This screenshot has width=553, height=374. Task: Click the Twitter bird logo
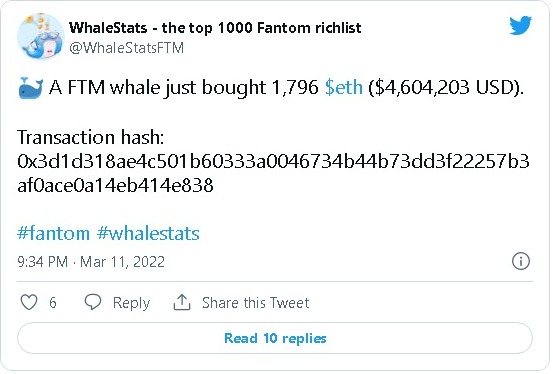[521, 25]
